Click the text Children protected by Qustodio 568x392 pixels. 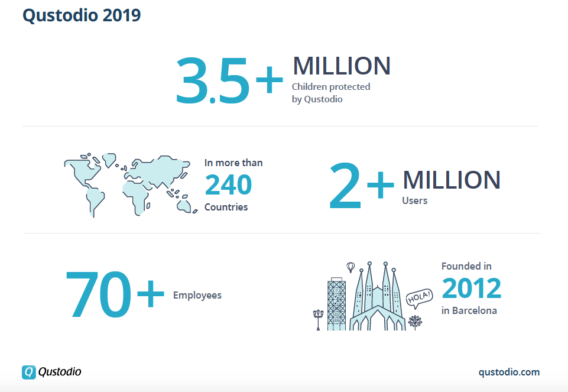[x=331, y=93]
